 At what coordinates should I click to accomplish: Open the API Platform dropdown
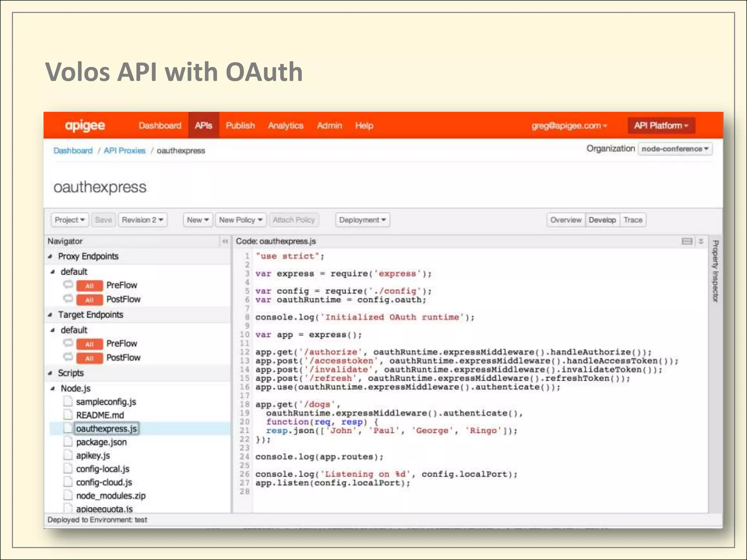click(x=661, y=125)
